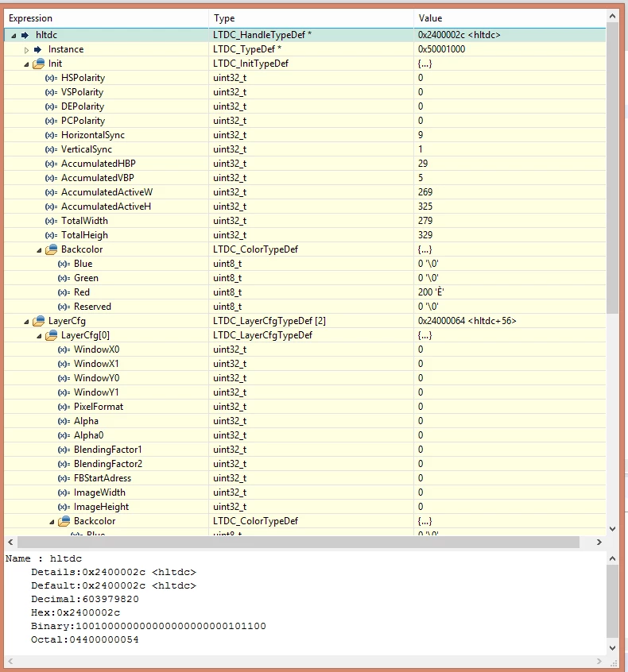
Task: Collapse the Init structure node
Action: pyautogui.click(x=26, y=64)
